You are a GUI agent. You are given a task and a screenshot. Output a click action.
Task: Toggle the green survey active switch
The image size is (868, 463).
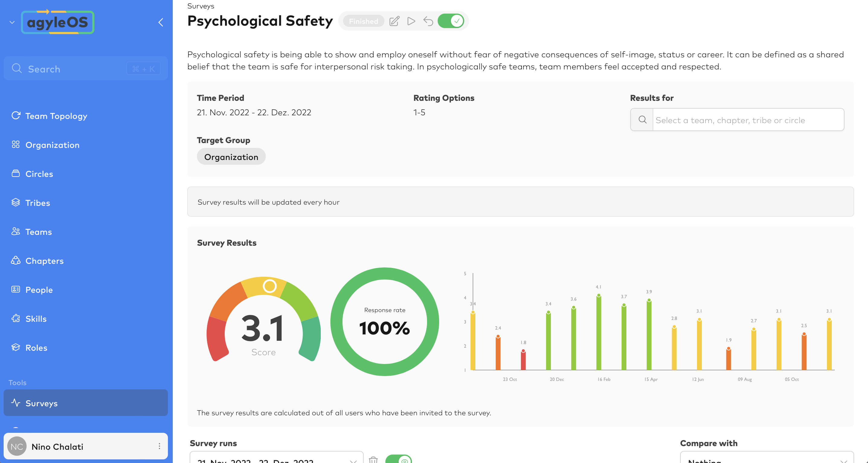click(x=451, y=21)
